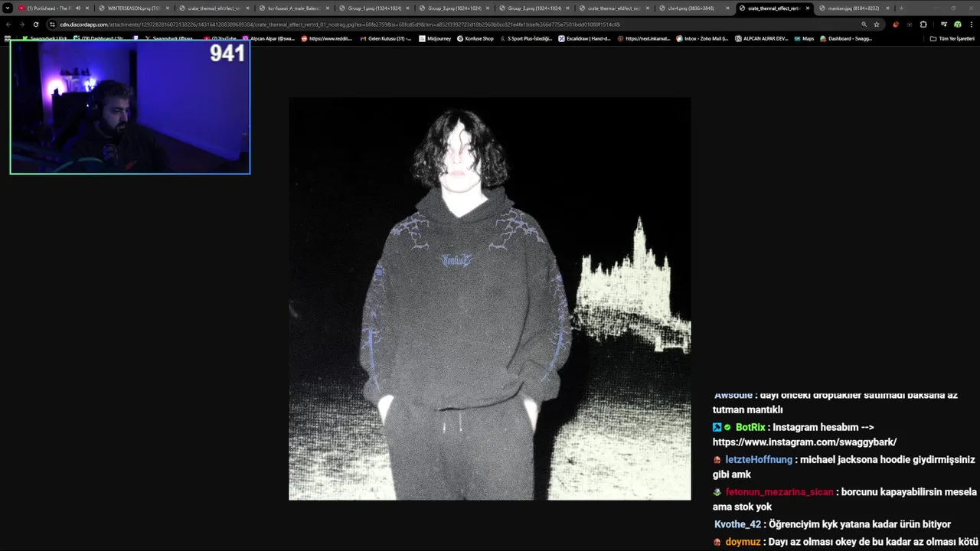Go back to previous page
980x551 pixels.
pos(8,24)
